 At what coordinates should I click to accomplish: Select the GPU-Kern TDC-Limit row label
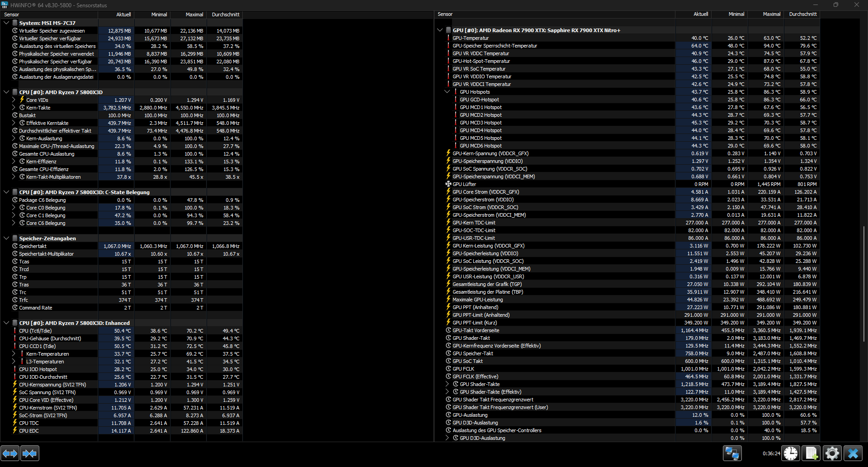[x=474, y=223]
